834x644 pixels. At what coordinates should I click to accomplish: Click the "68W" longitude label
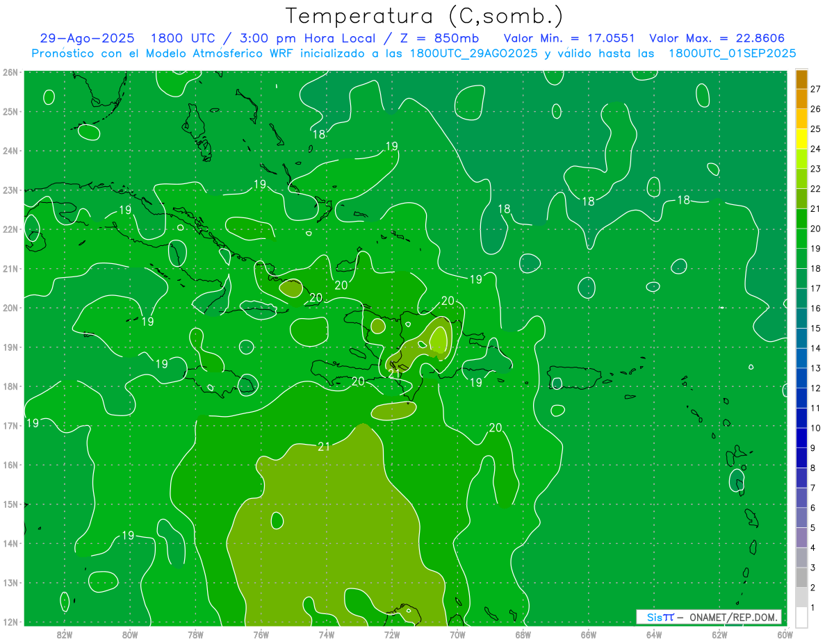coord(523,634)
